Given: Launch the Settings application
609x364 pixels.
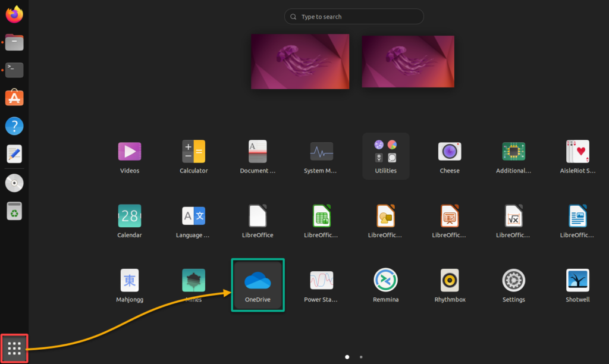Looking at the screenshot, I should point(513,280).
